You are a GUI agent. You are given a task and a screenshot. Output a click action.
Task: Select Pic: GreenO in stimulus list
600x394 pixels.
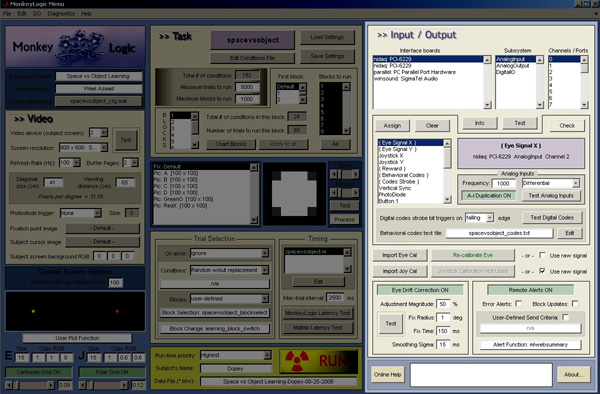(x=202, y=199)
